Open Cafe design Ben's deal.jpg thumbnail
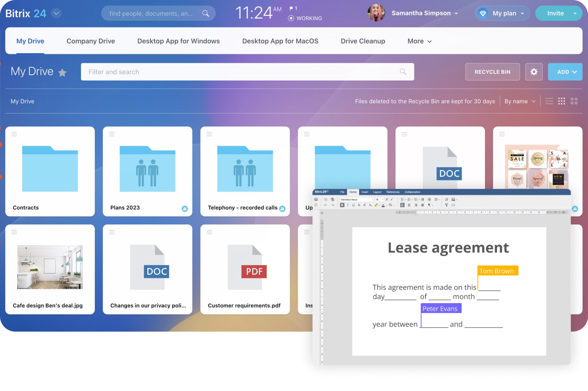Screen dimensions: 588x391 coord(50,267)
